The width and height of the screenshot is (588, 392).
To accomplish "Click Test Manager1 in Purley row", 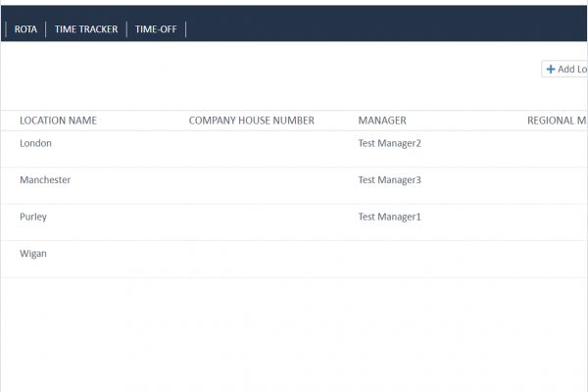I will (x=389, y=217).
